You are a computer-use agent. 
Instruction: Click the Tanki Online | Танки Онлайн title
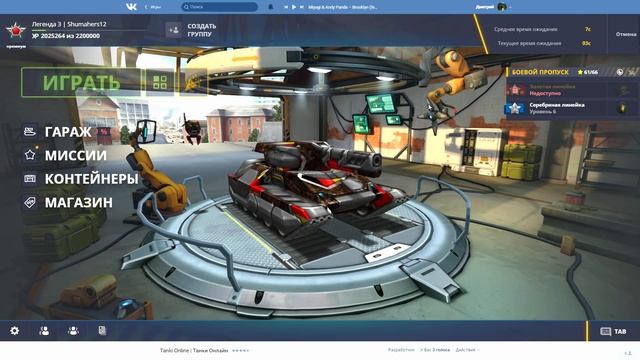(194, 350)
